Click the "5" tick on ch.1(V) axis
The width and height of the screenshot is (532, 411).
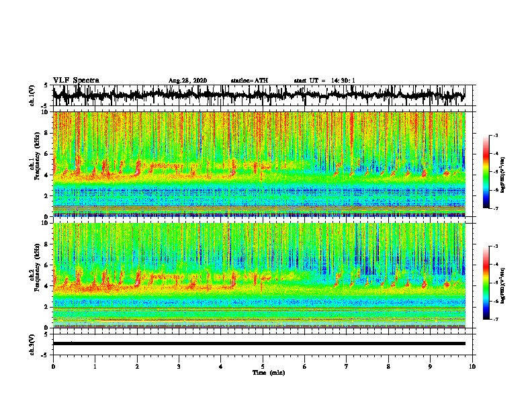(46, 85)
